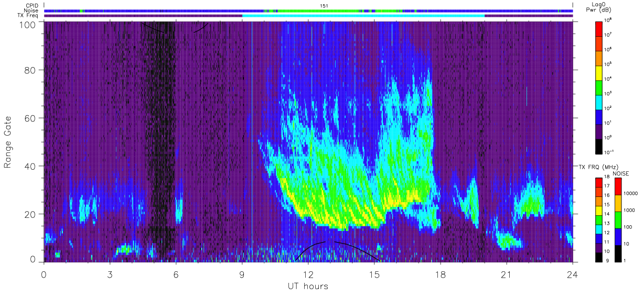Click the CPID row label
The height and width of the screenshot is (297, 644).
pyautogui.click(x=31, y=5)
